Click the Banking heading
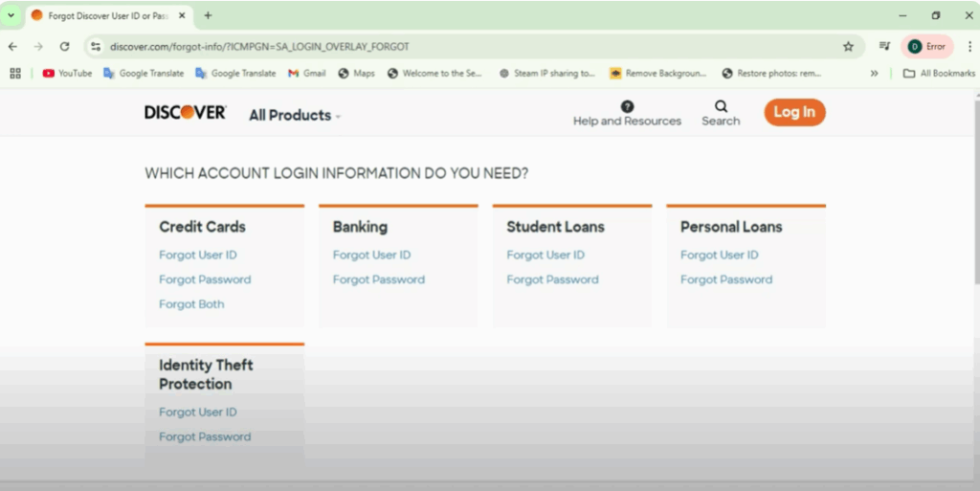The image size is (980, 491). 360,227
